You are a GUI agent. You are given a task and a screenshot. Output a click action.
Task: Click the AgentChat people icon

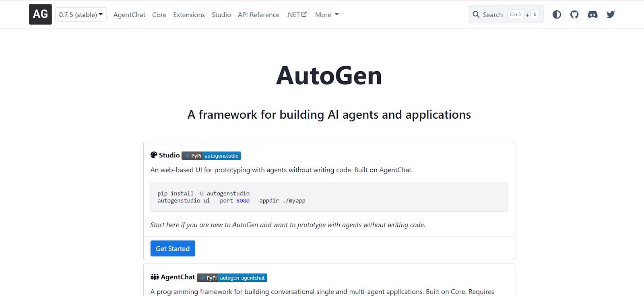tap(155, 277)
